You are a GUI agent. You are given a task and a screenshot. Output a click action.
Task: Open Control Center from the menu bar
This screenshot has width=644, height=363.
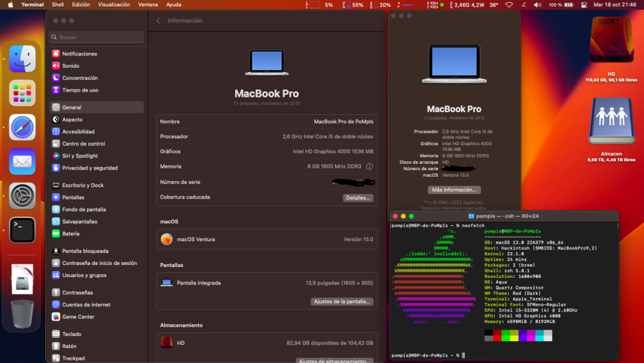(x=583, y=5)
